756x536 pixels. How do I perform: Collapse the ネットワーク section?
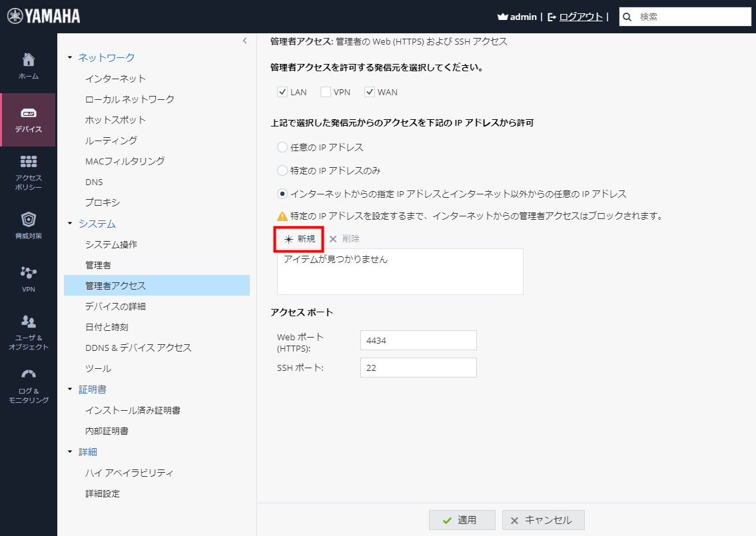[69, 57]
